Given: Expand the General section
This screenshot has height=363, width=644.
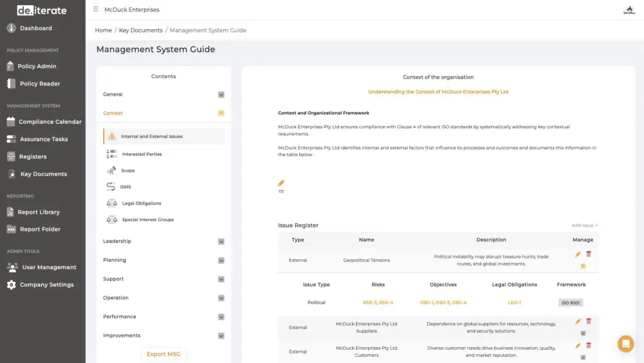Looking at the screenshot, I should point(221,95).
